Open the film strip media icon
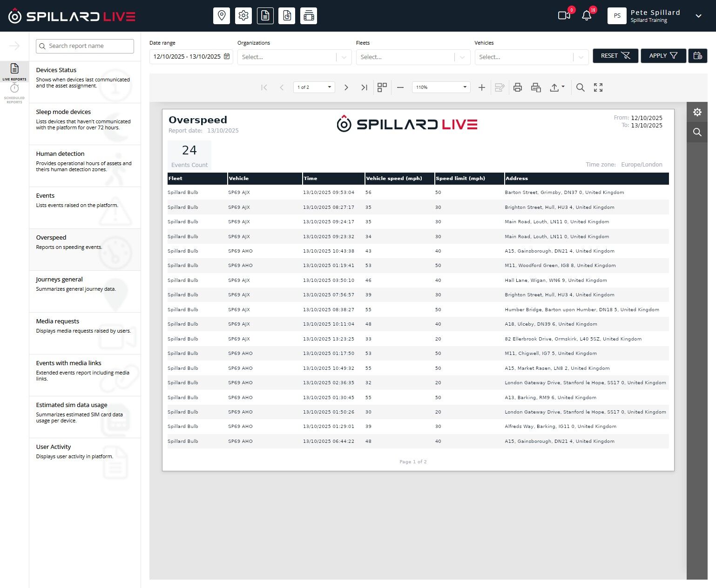This screenshot has height=588, width=716. click(309, 16)
